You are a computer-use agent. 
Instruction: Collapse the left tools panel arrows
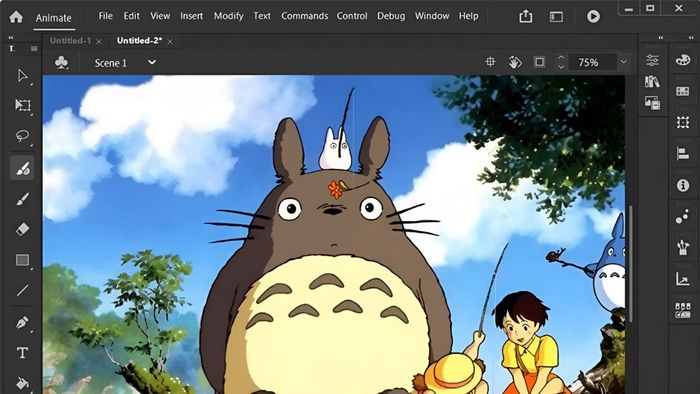click(11, 38)
